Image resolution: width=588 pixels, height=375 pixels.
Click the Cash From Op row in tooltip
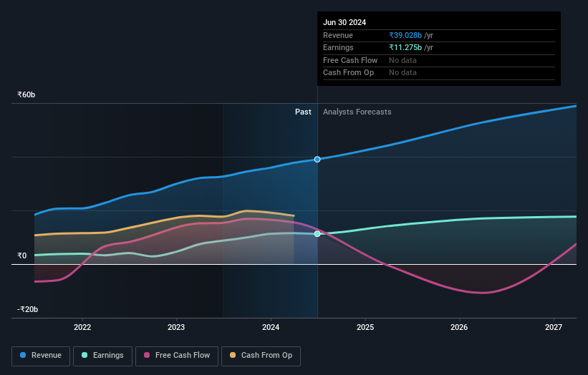click(439, 73)
